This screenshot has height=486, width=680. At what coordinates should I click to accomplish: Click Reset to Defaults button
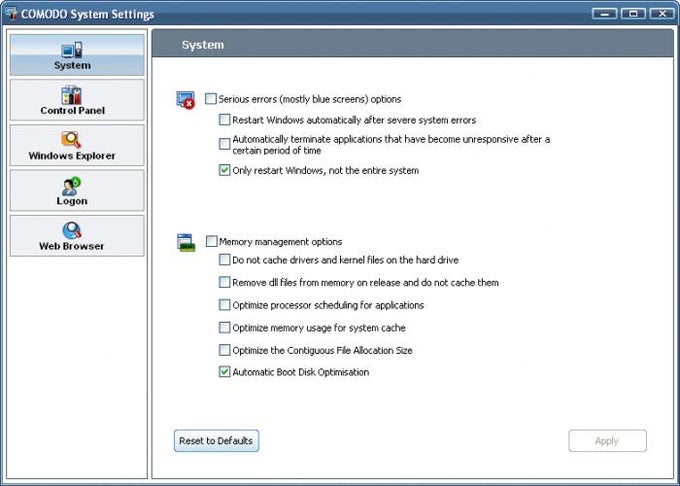click(216, 441)
